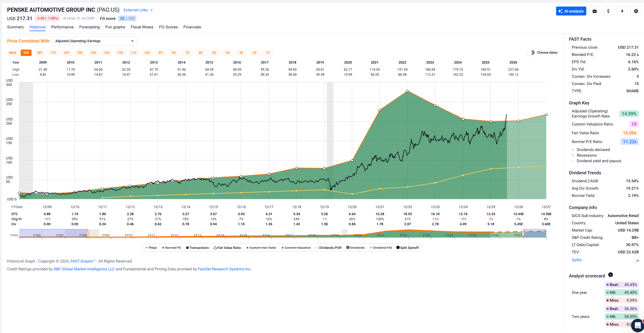Viewport: 644px width, 333px height.
Task: Click the 18.55 EPS value for 12/22
Action: 407,214
